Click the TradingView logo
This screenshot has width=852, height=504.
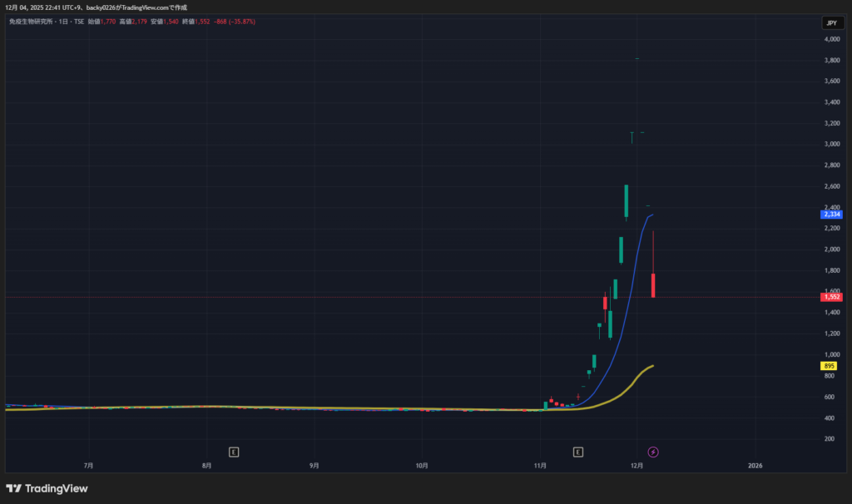[x=47, y=488]
